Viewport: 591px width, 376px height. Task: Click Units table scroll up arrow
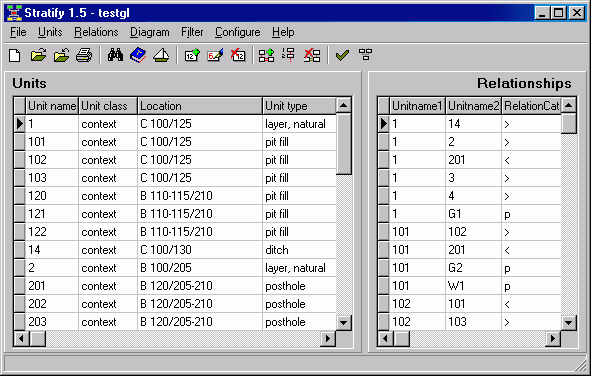click(343, 105)
